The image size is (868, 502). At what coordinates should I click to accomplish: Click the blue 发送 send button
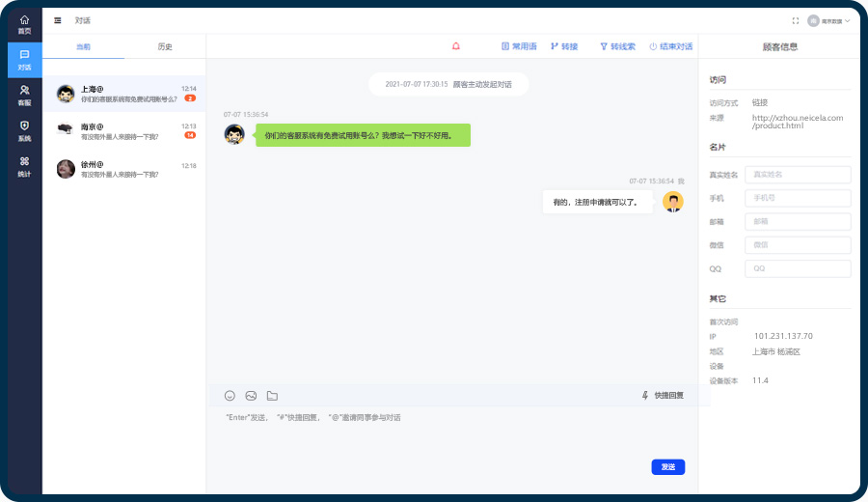point(667,467)
